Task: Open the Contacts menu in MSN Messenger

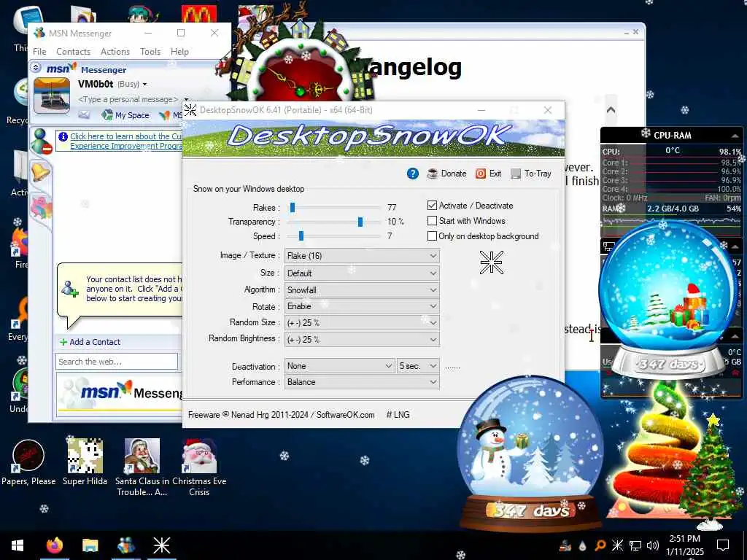Action: (73, 52)
